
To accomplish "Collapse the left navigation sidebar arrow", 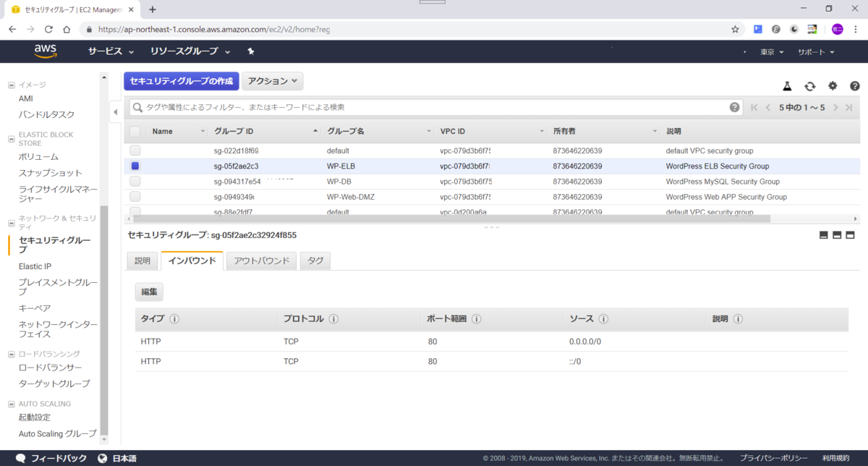I will tap(115, 112).
